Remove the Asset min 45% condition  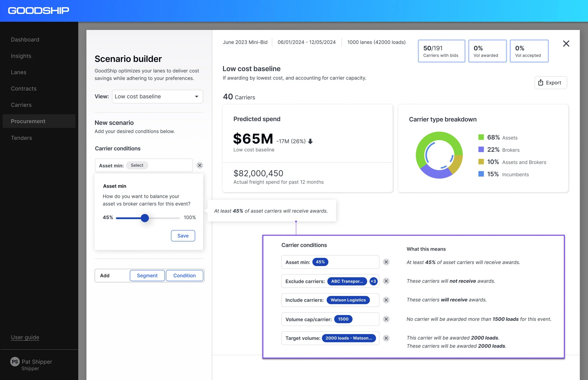386,262
